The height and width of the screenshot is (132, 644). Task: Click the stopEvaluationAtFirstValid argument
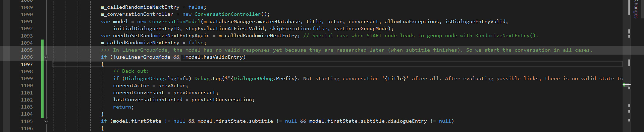tap(225, 28)
